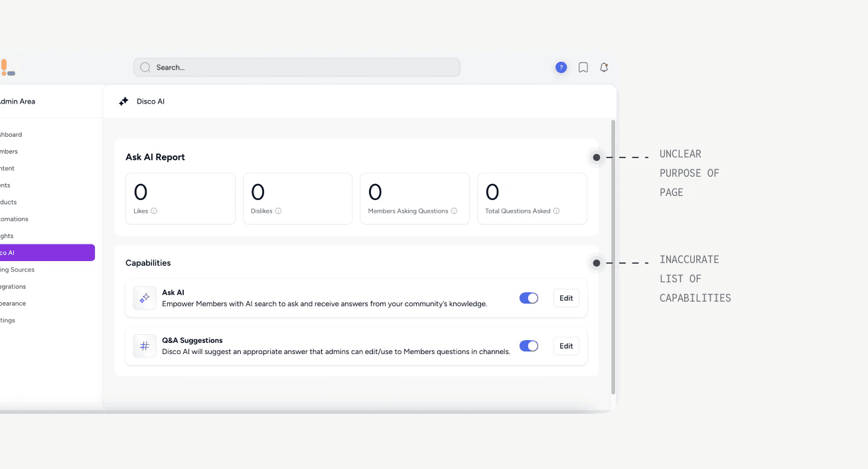
Task: Open the bookmarks icon in top bar
Action: (x=583, y=67)
